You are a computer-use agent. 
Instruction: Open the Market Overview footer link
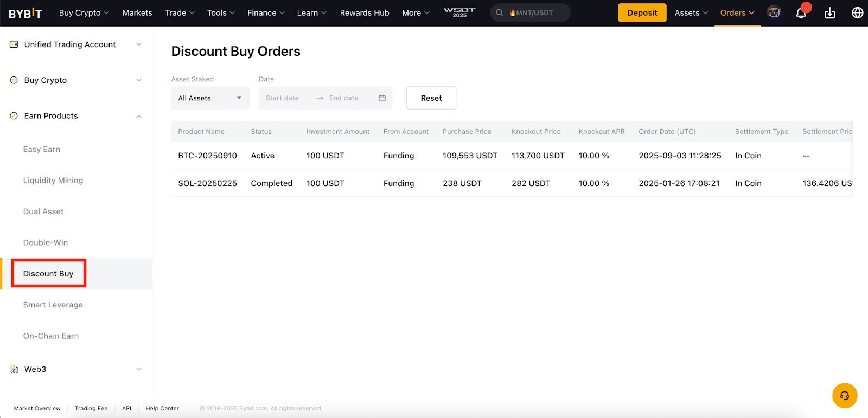[37, 409]
